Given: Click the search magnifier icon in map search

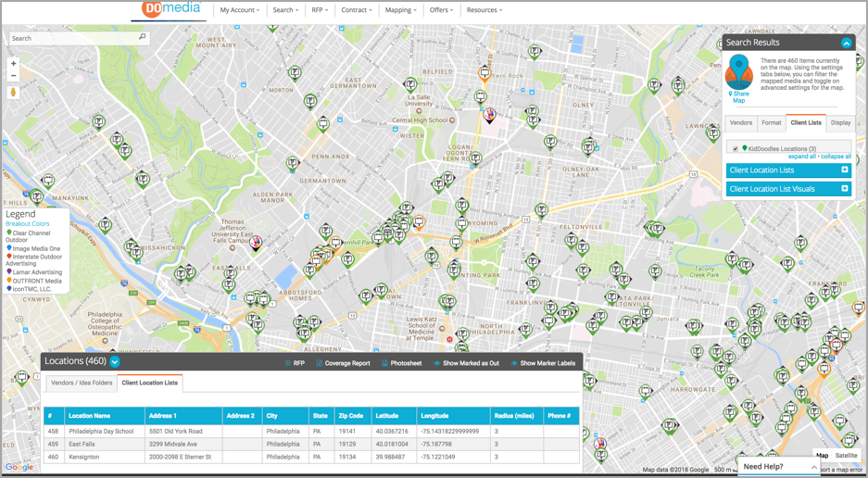Looking at the screenshot, I should (x=143, y=37).
